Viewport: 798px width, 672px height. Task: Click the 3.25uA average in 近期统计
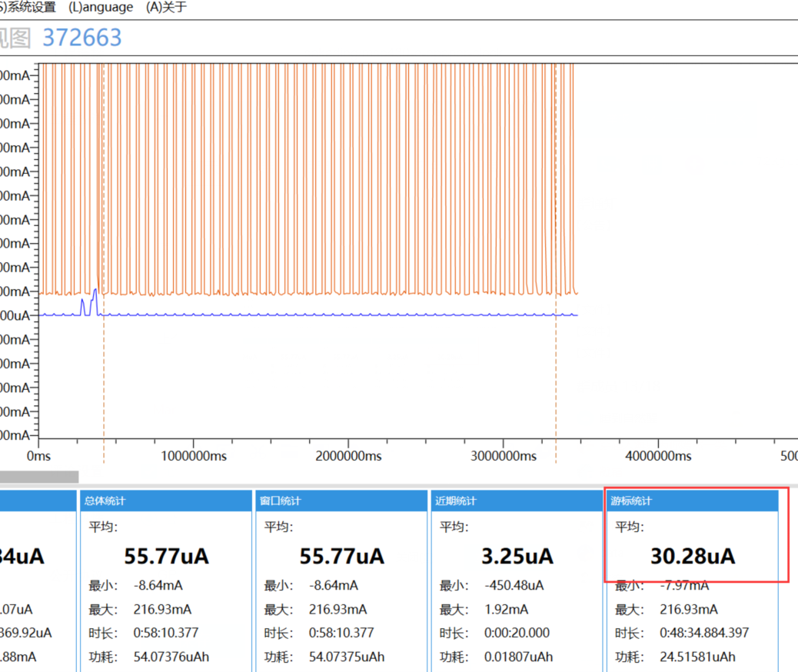pyautogui.click(x=517, y=556)
